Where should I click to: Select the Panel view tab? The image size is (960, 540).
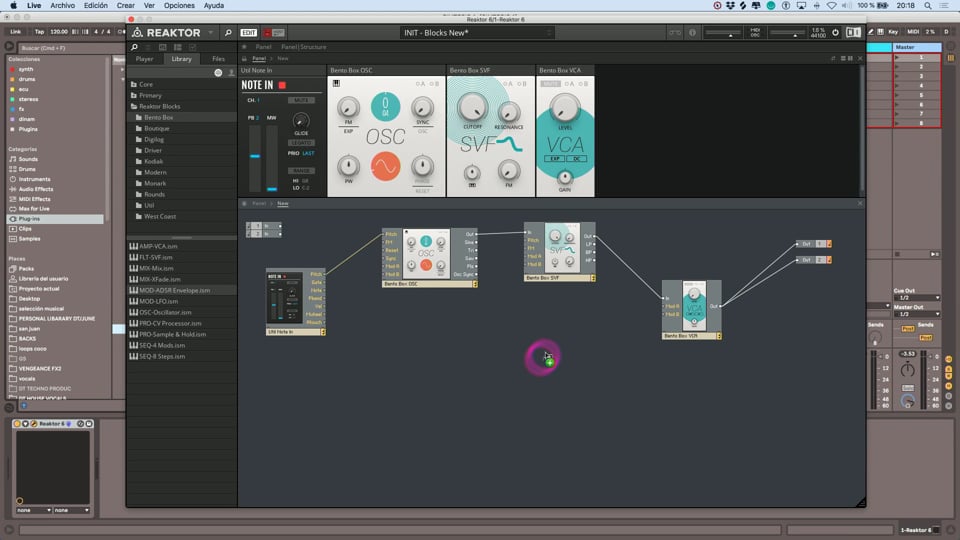tap(263, 47)
